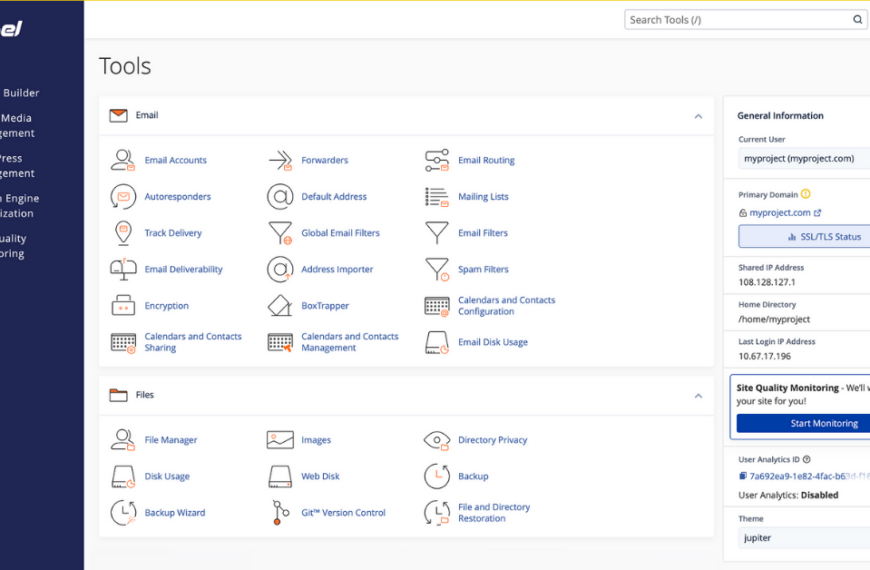Click Calendars and Contacts Sharing icon
Image resolution: width=870 pixels, height=570 pixels.
click(123, 342)
